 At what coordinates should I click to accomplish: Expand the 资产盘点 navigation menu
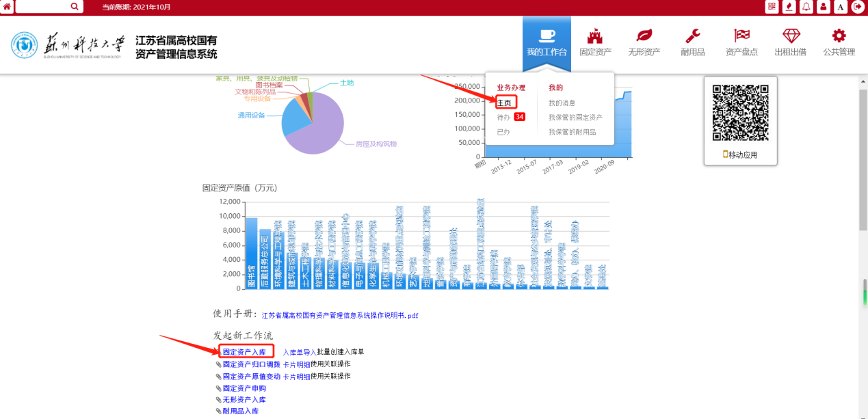(741, 42)
